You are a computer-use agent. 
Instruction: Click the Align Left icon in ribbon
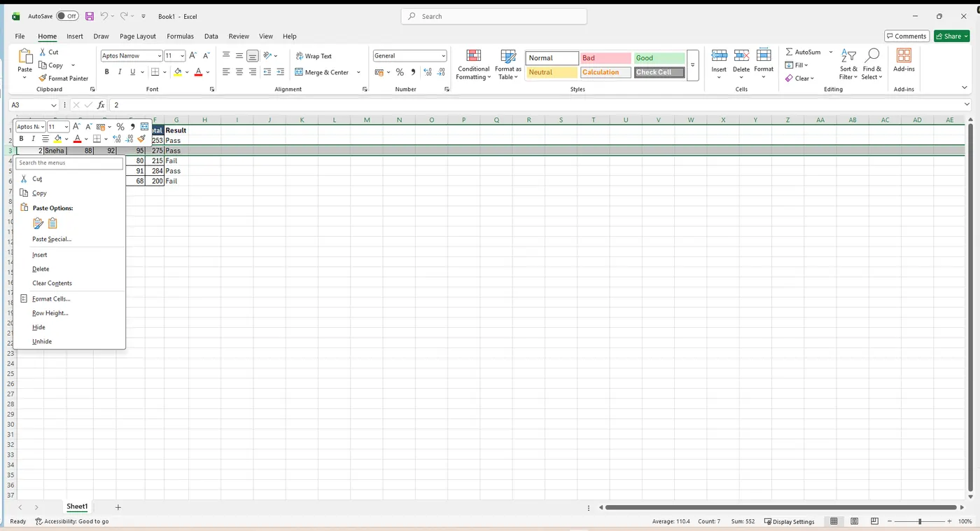click(226, 72)
